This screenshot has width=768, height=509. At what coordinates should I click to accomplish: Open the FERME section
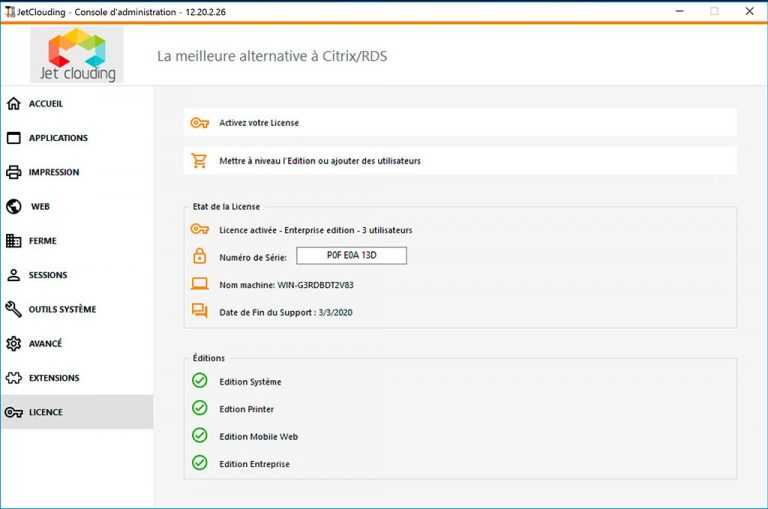[x=77, y=241]
